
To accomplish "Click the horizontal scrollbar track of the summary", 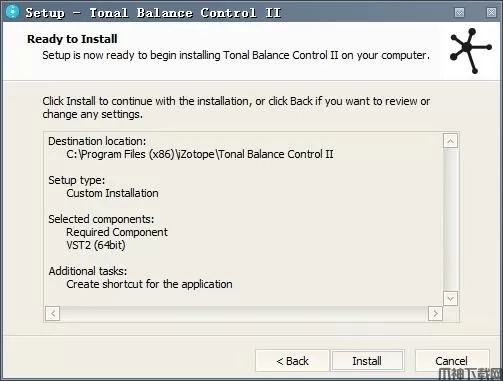I will 244,313.
